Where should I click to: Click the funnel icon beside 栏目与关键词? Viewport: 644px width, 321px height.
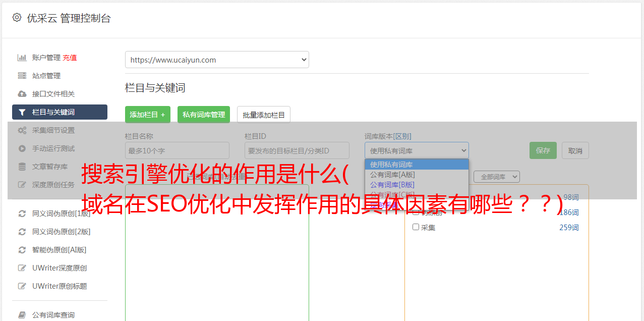22,112
